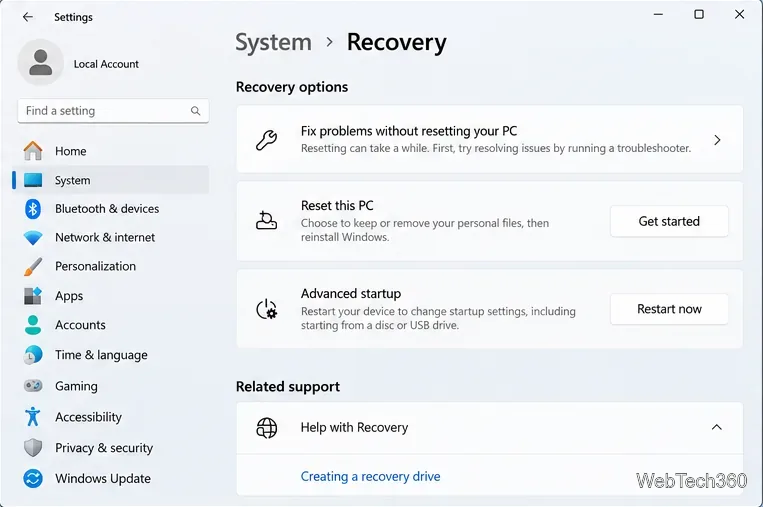Click Fix problems without resetting your PC

click(490, 139)
